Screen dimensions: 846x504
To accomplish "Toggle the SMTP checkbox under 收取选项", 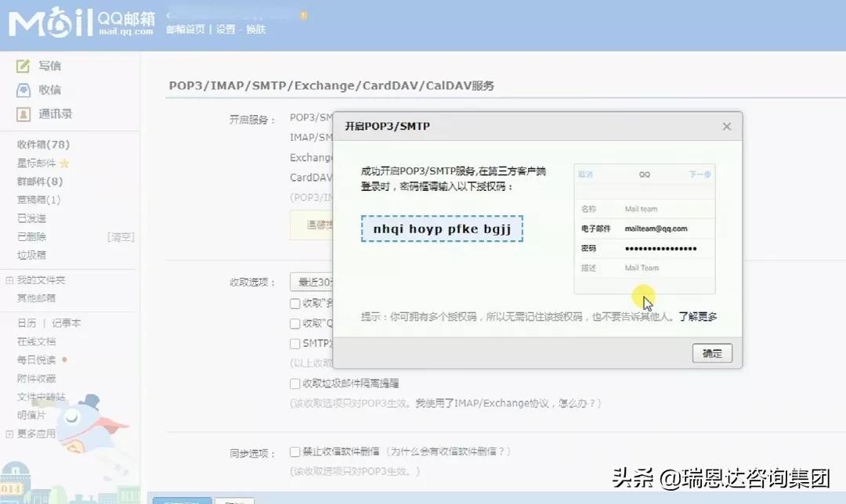I will [295, 344].
